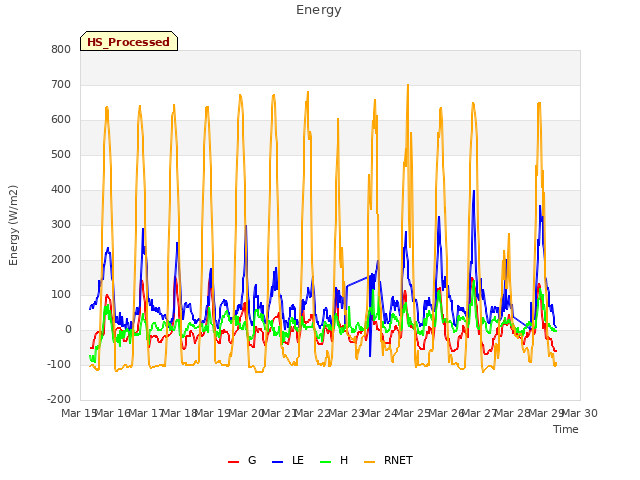
Task: Click the blue LE legend swatch
Action: click(277, 462)
